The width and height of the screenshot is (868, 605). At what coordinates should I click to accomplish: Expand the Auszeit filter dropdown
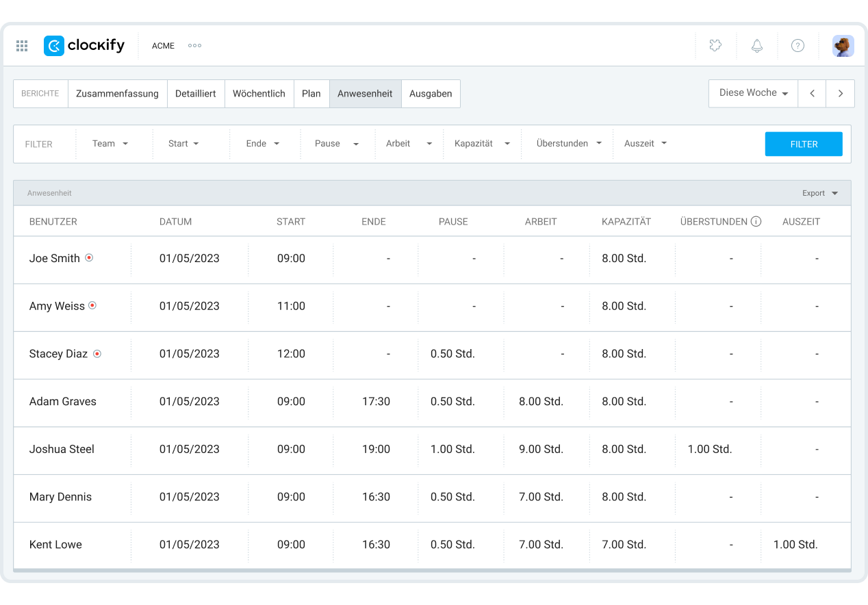[646, 144]
